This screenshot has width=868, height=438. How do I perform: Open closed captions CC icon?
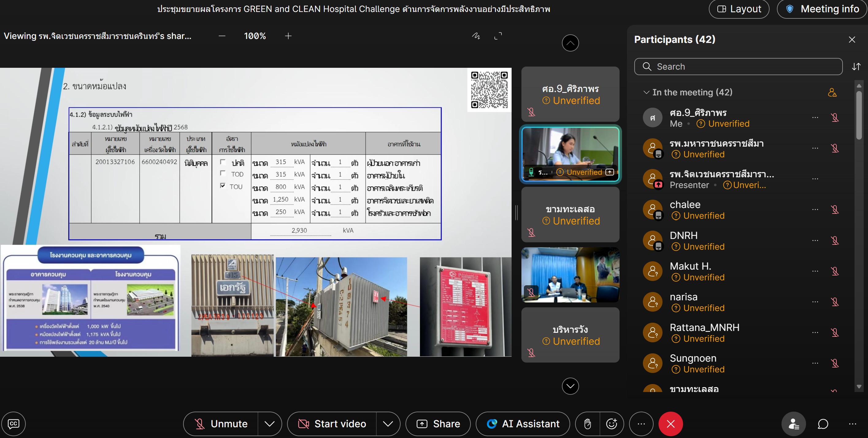point(13,424)
